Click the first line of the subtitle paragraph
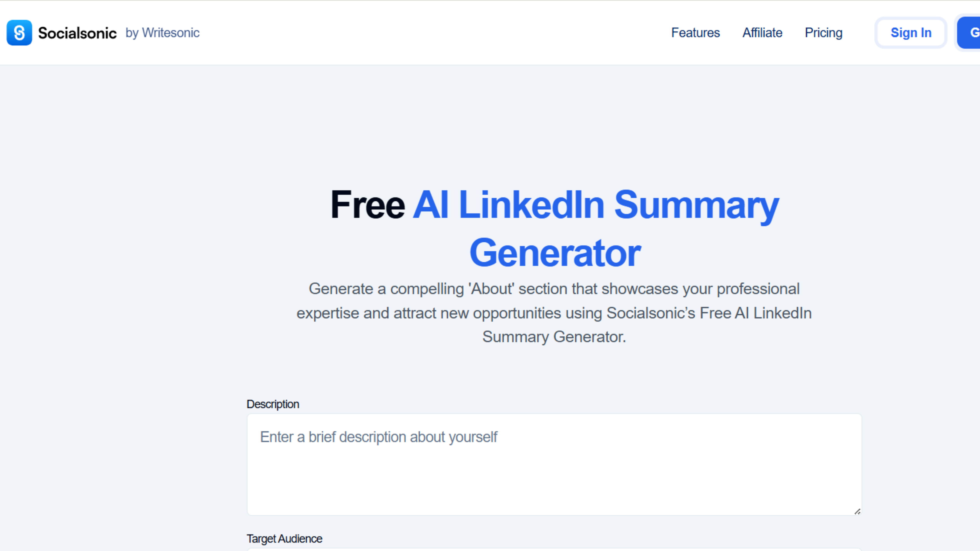The image size is (980, 551). pyautogui.click(x=554, y=289)
